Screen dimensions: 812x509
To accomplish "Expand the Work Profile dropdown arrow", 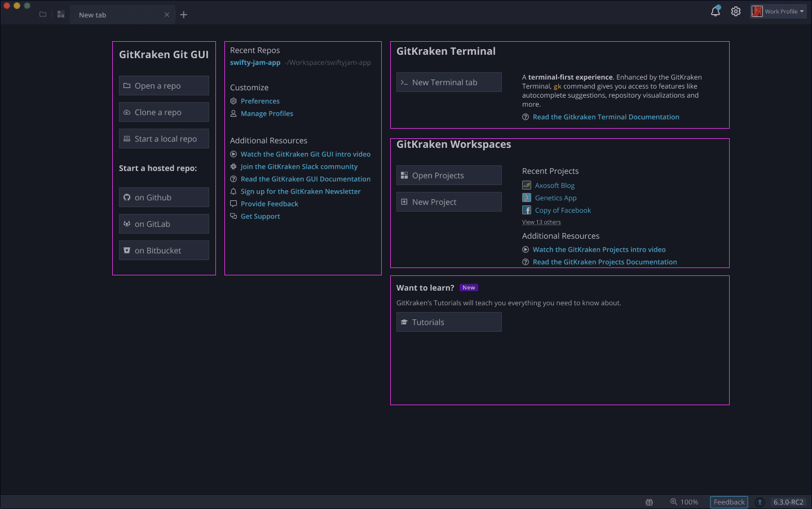I will [x=802, y=11].
